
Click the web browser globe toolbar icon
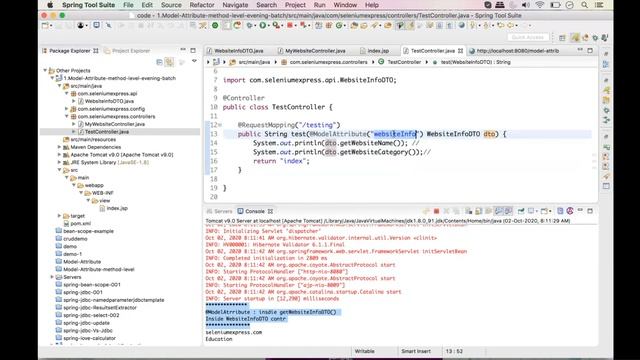pyautogui.click(x=462, y=25)
